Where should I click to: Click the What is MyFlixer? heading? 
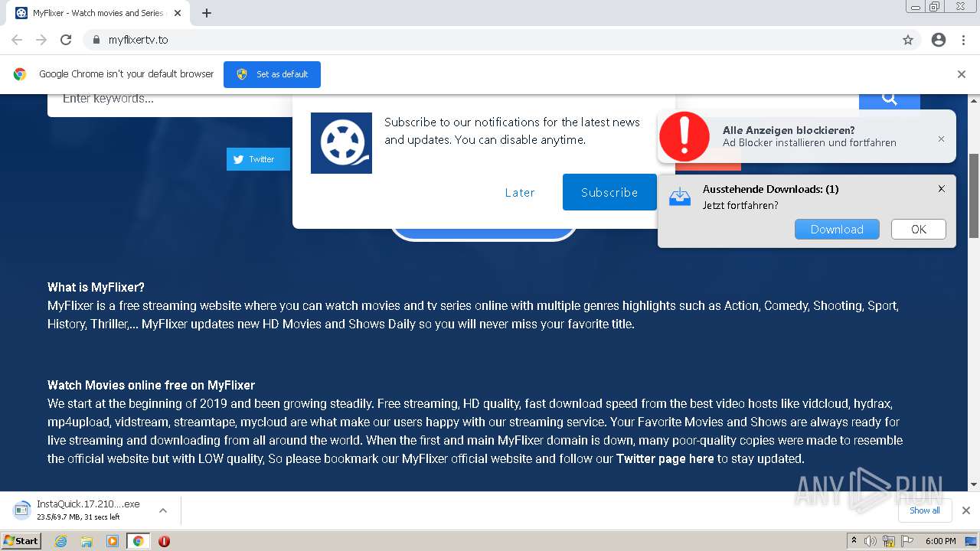tap(96, 288)
